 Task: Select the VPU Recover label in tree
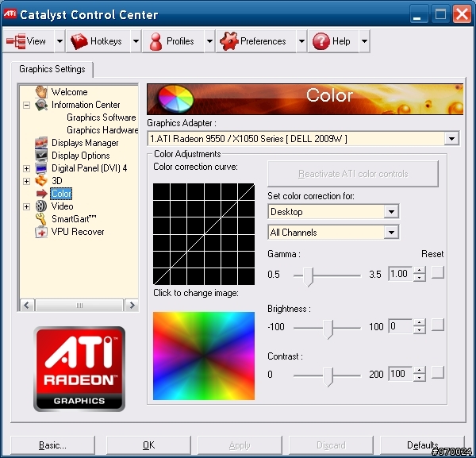coord(78,232)
